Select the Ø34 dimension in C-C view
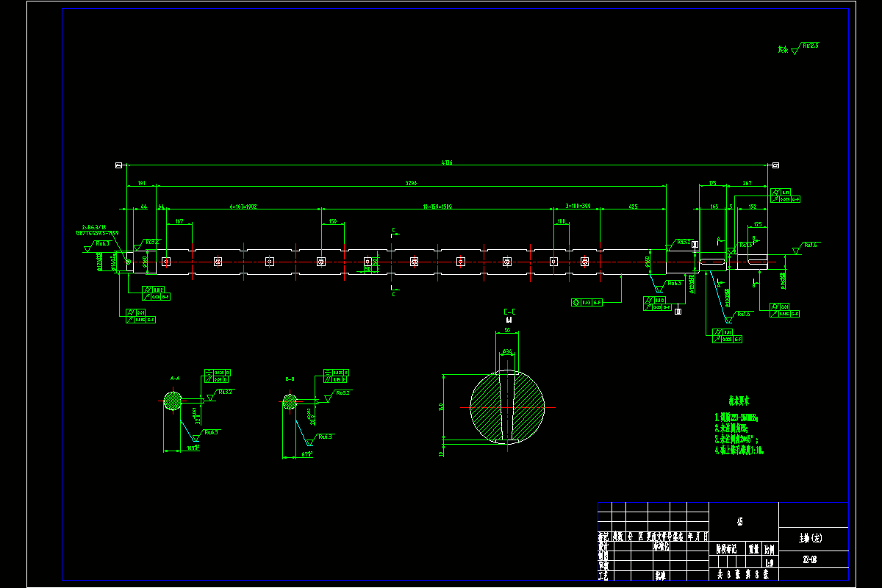Image resolution: width=882 pixels, height=588 pixels. [507, 352]
